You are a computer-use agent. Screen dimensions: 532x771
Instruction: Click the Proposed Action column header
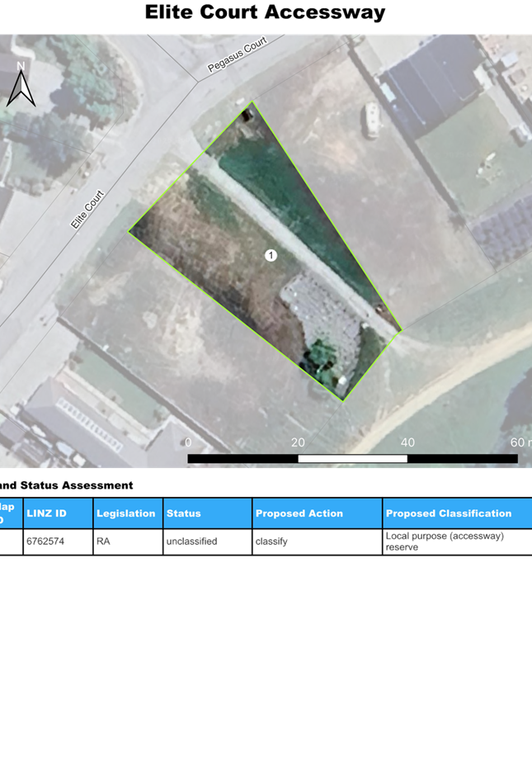pos(317,513)
